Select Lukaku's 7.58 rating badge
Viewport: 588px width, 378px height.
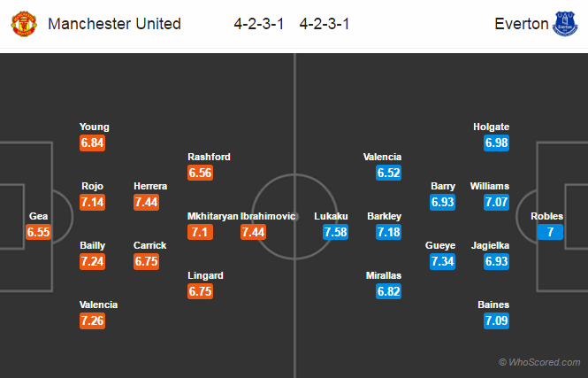[x=336, y=232]
